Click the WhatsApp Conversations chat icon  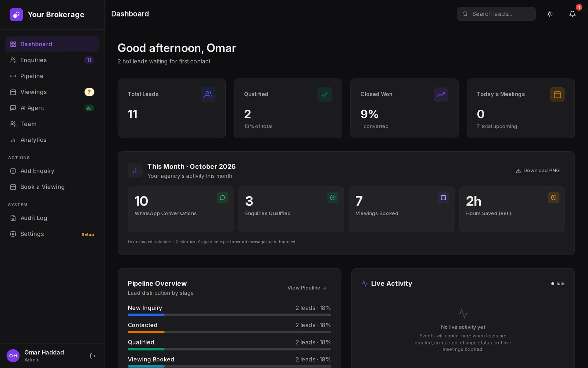[x=222, y=198]
